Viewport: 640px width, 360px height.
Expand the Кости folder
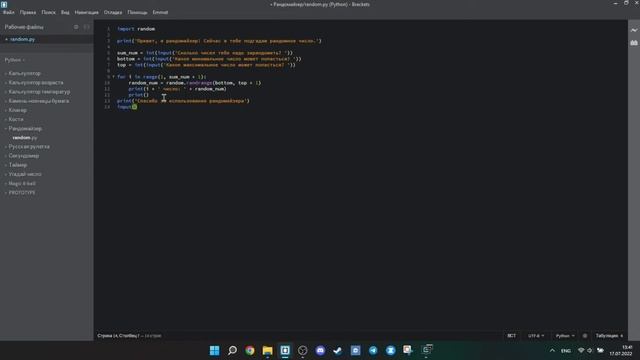point(16,119)
